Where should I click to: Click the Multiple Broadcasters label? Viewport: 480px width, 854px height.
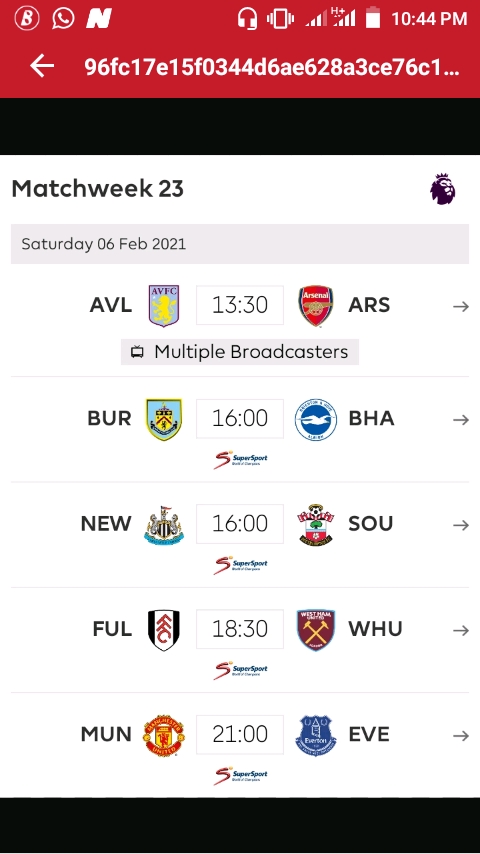click(240, 352)
